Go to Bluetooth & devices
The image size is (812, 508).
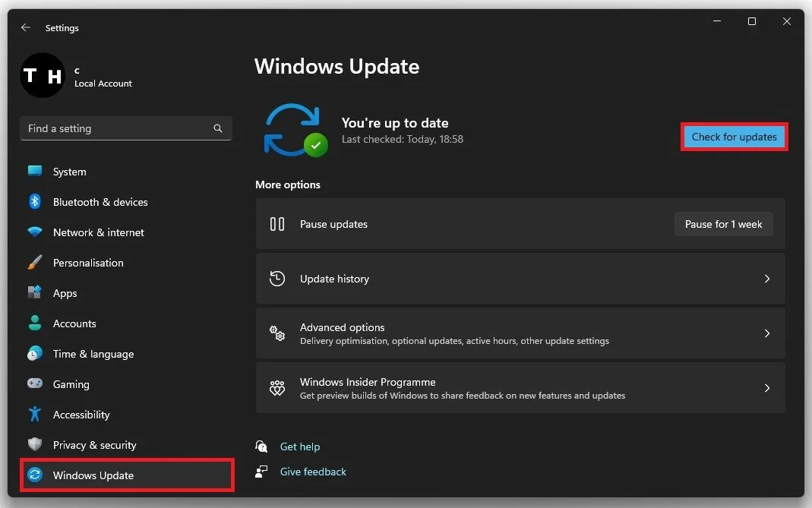point(126,202)
